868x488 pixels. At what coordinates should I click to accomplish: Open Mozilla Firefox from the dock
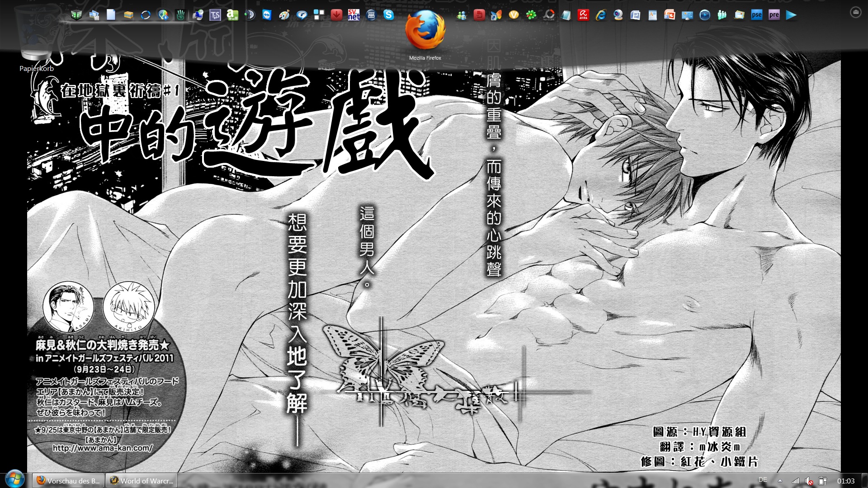(425, 30)
